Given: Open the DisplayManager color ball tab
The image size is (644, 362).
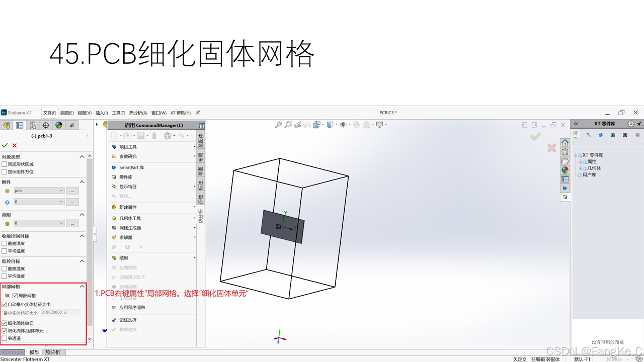Looking at the screenshot, I should point(59,125).
